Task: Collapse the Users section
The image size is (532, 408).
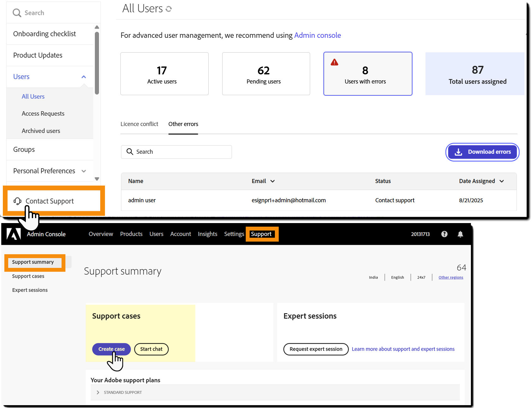Action: pos(84,77)
